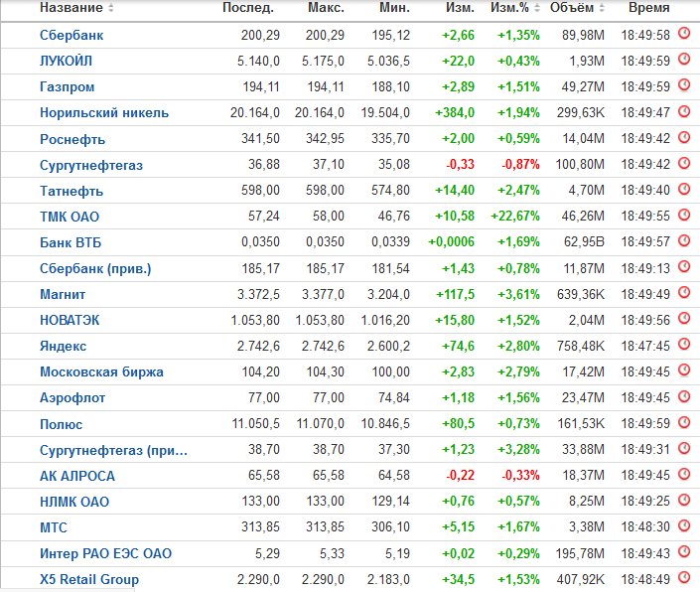Click the Время column header
The width and height of the screenshot is (700, 592).
coord(649,8)
